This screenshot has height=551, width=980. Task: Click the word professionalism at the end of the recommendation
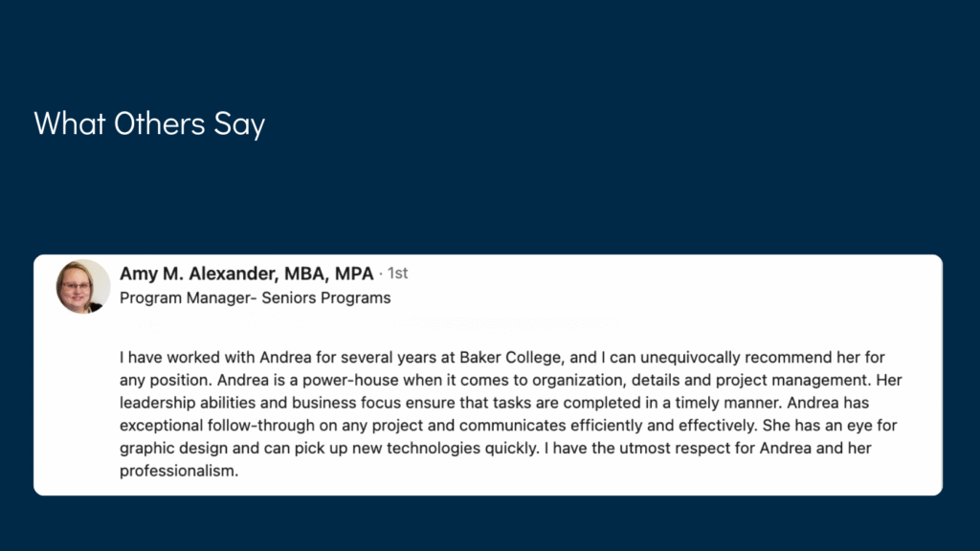click(179, 471)
